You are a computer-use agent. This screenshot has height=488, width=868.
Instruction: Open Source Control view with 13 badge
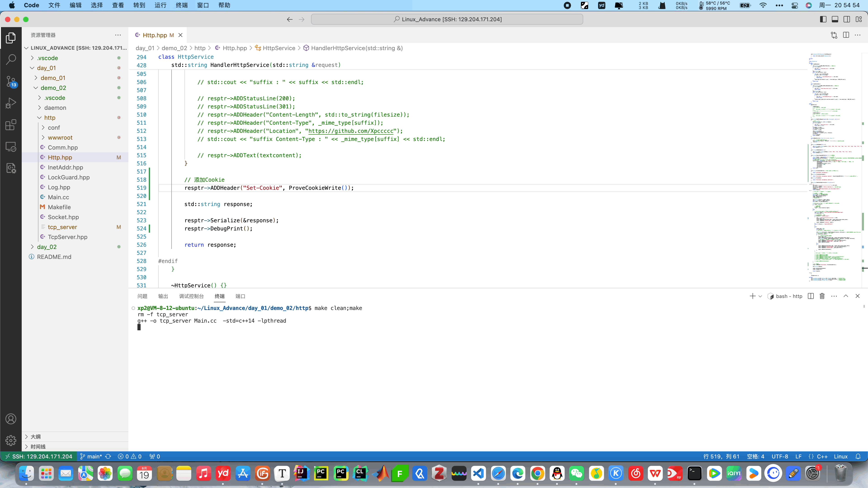pyautogui.click(x=11, y=82)
